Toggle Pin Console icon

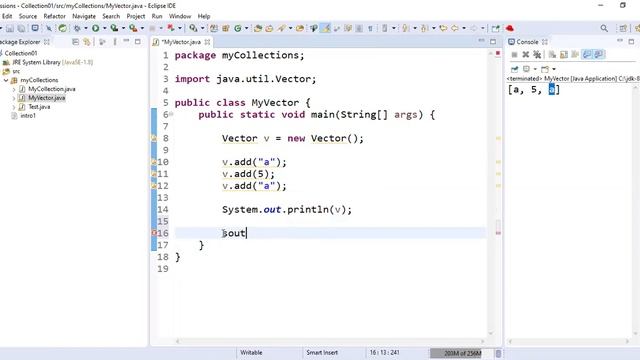tap(514, 69)
